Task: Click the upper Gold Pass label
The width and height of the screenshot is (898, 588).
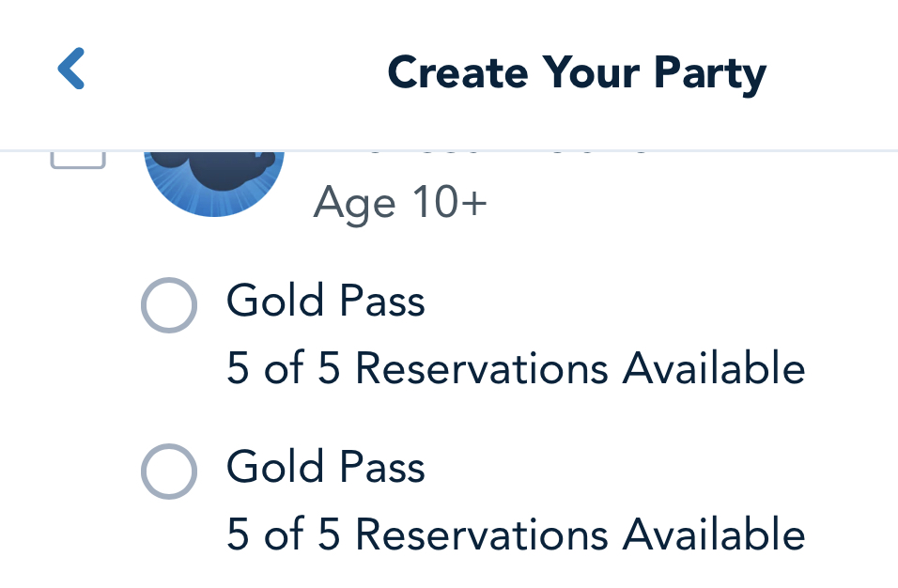Action: [326, 302]
